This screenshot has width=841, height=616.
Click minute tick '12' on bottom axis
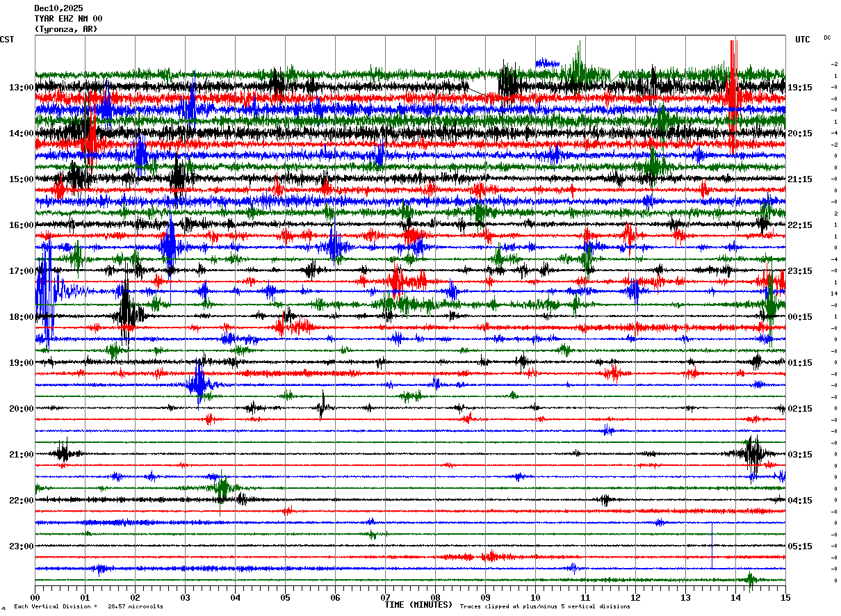[x=635, y=597]
